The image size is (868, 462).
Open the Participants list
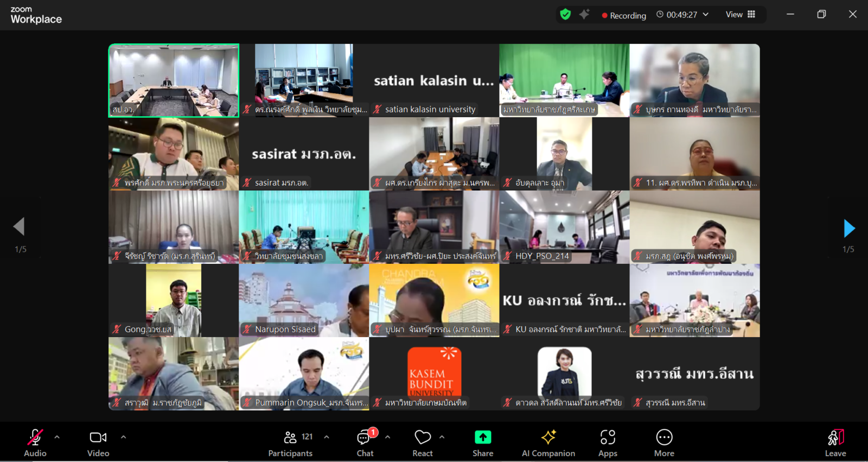(x=291, y=442)
